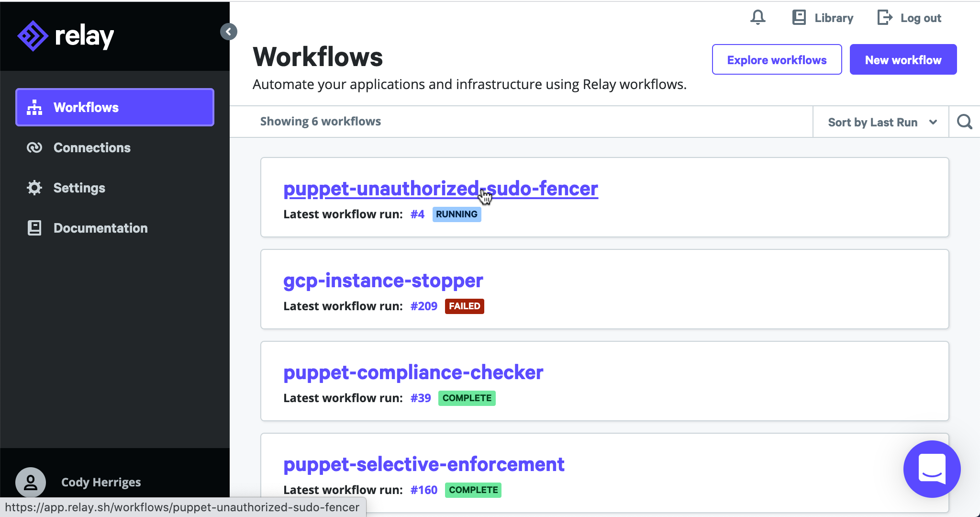Open puppet-unauthorized-sudo-fencer workflow

click(x=441, y=189)
